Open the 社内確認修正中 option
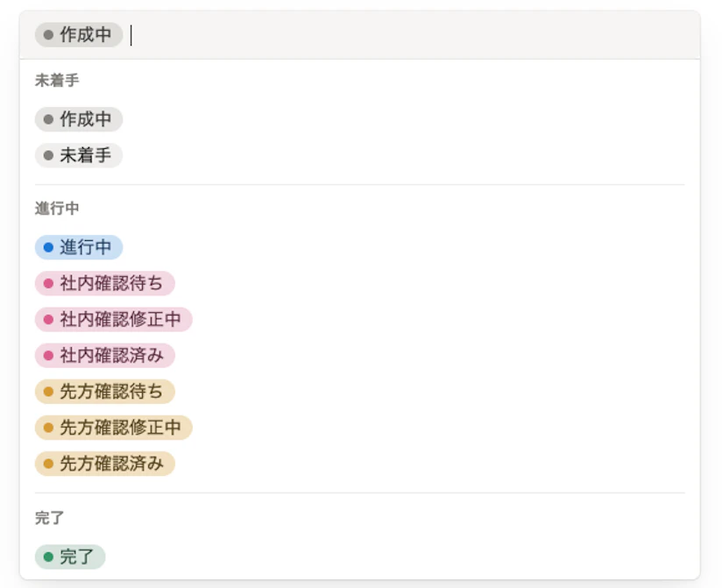The height and width of the screenshot is (588, 722). [114, 320]
